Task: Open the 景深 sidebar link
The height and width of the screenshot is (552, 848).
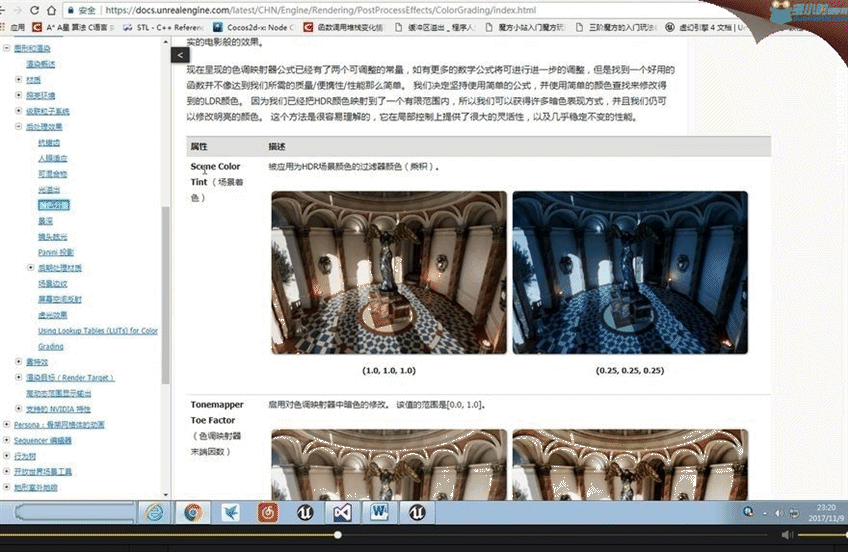Action: click(45, 221)
